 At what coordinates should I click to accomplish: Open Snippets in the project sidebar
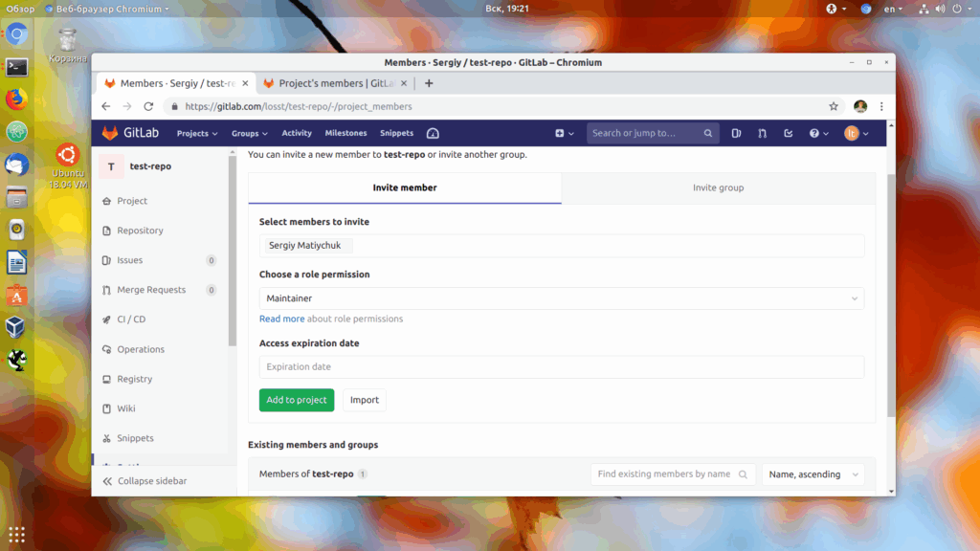(x=135, y=438)
